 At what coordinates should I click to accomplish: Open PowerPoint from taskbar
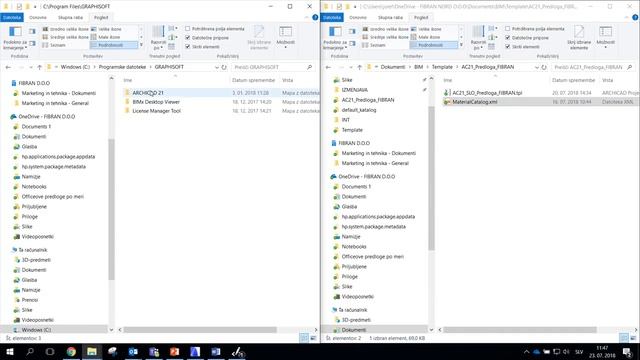[x=174, y=351]
